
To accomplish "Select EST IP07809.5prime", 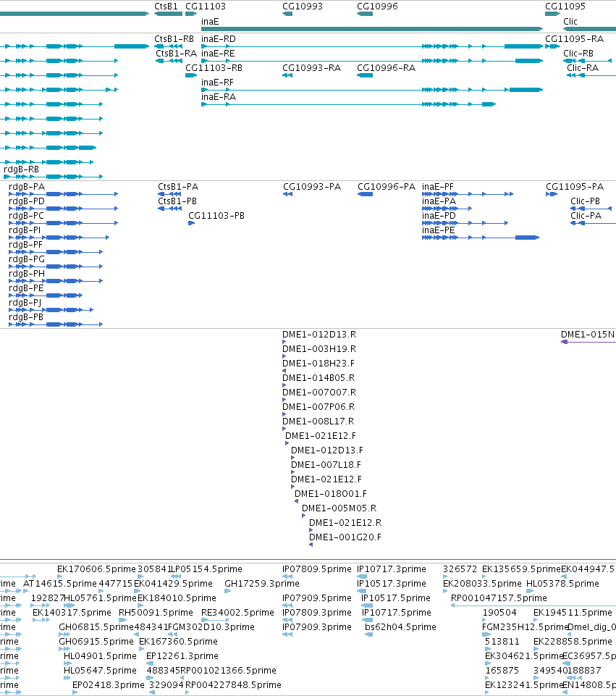I will click(x=317, y=569).
